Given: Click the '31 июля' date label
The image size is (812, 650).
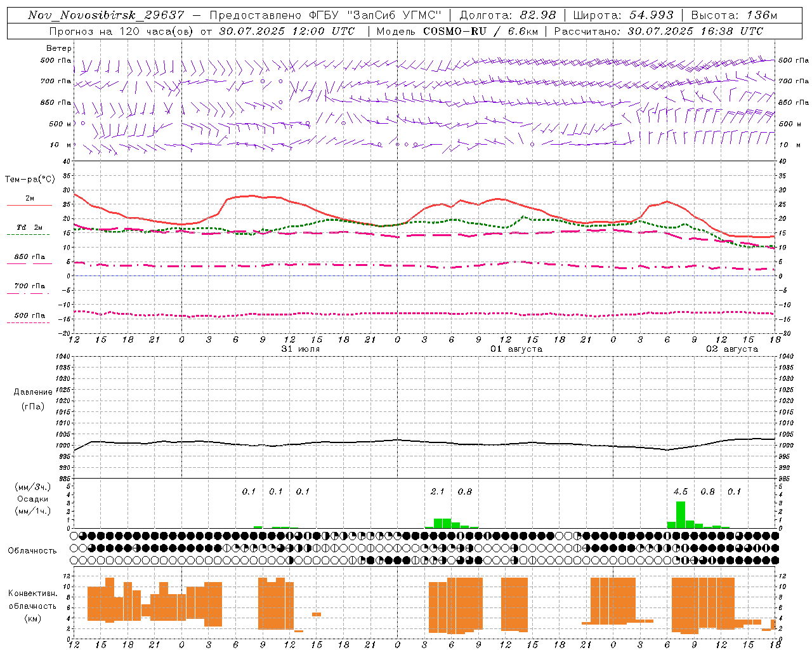Looking at the screenshot, I should pyautogui.click(x=300, y=349).
